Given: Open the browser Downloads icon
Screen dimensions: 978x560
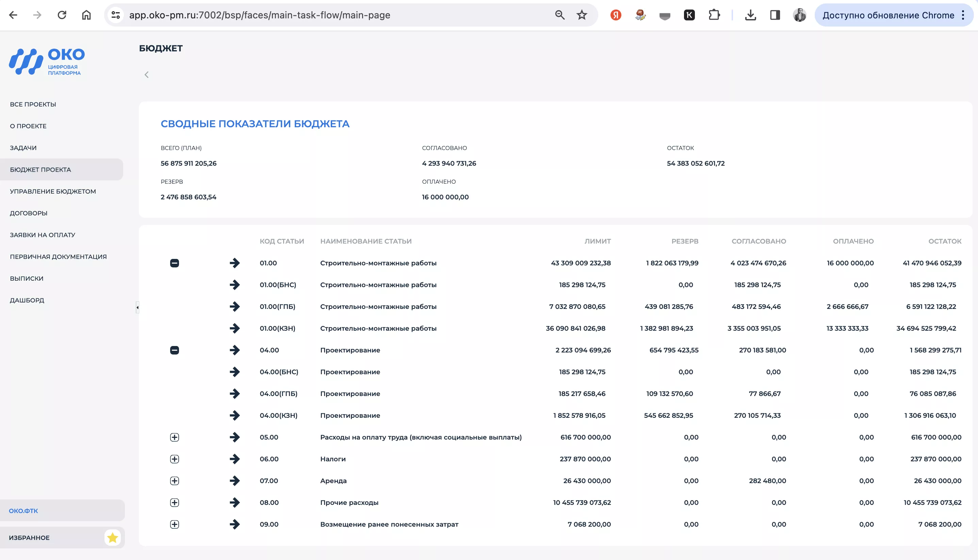Looking at the screenshot, I should (750, 15).
